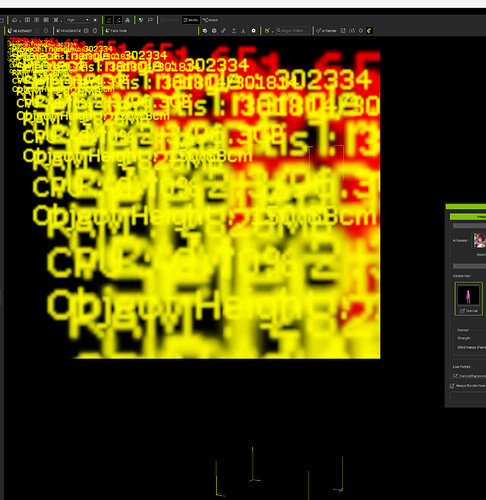Open the HEADSHOT plugin button
This screenshot has width=486, height=500.
(21, 31)
